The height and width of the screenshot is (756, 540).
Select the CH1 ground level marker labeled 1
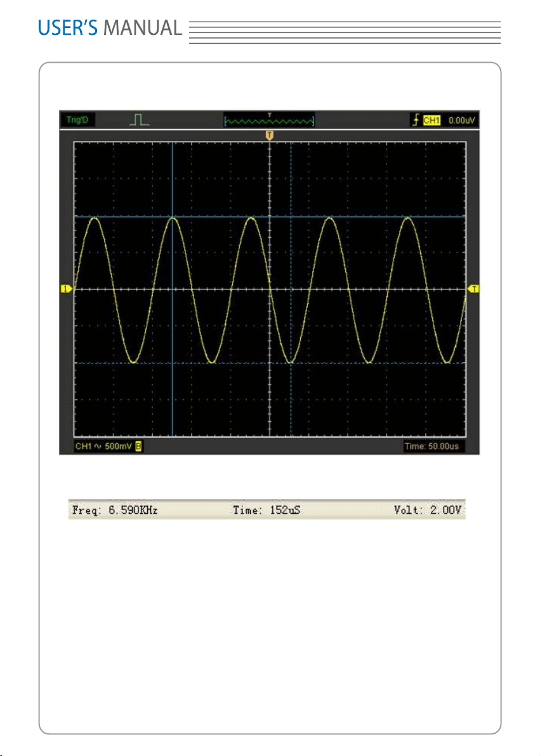point(66,289)
